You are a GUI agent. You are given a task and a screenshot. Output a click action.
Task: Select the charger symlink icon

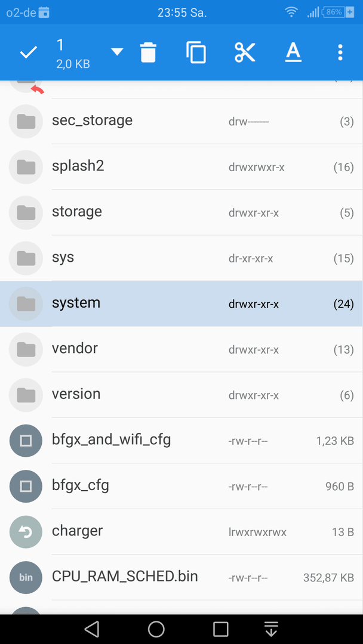(26, 532)
